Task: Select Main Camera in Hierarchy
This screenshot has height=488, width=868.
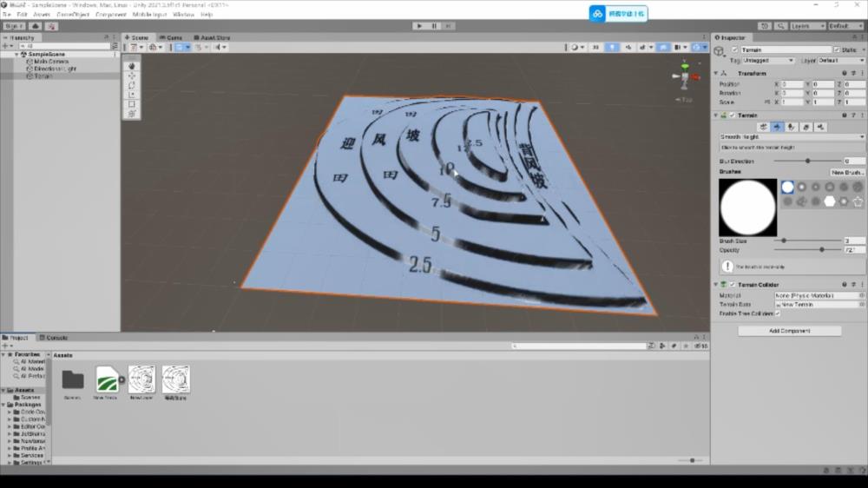Action: tap(51, 62)
